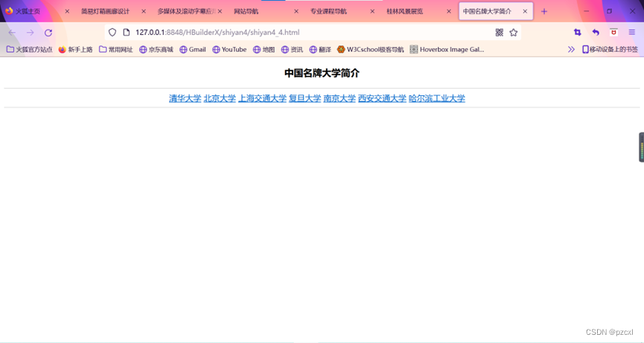Image resolution: width=644 pixels, height=343 pixels.
Task: Click the screenshot crop tool icon
Action: coord(578,33)
